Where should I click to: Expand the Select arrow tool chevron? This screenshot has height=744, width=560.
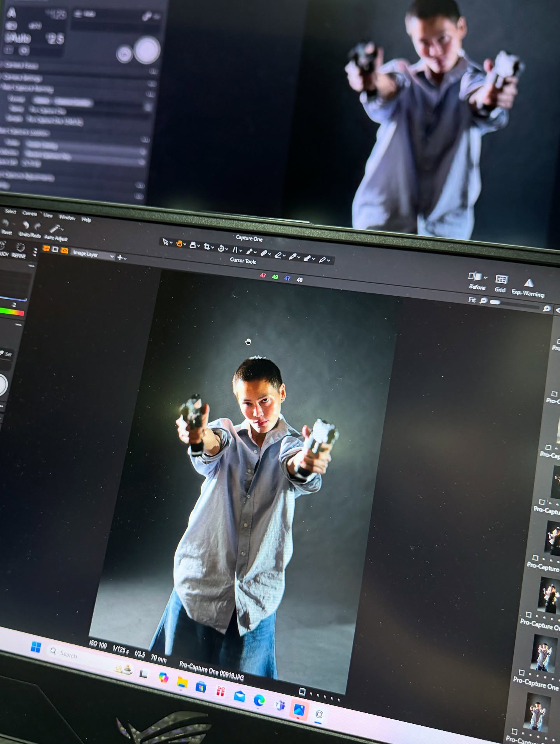[x=171, y=243]
